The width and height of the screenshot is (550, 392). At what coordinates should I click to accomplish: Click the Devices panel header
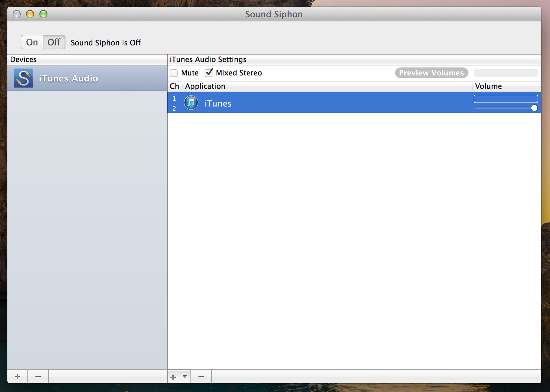87,59
